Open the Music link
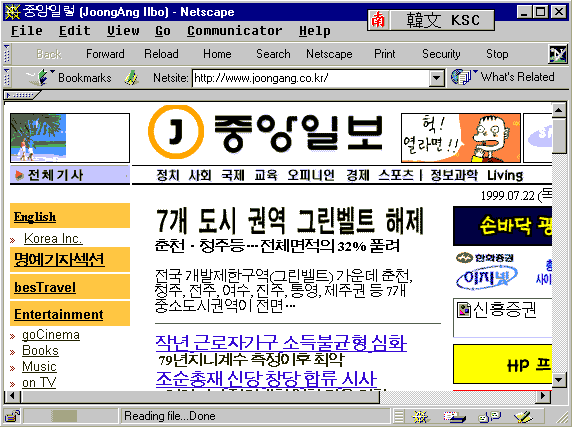The width and height of the screenshot is (572, 427). coord(39,366)
